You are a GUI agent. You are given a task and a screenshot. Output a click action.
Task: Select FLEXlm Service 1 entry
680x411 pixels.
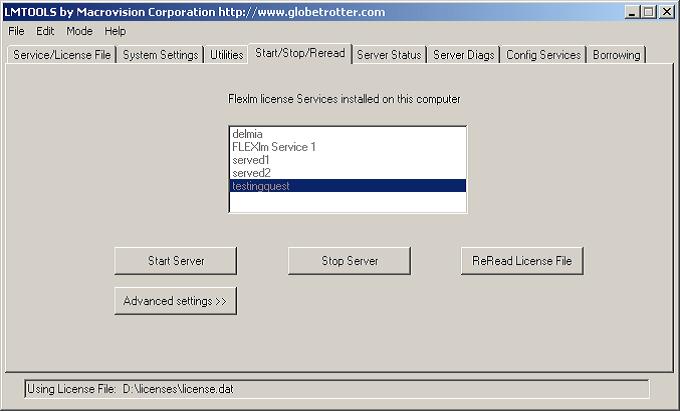coord(347,147)
